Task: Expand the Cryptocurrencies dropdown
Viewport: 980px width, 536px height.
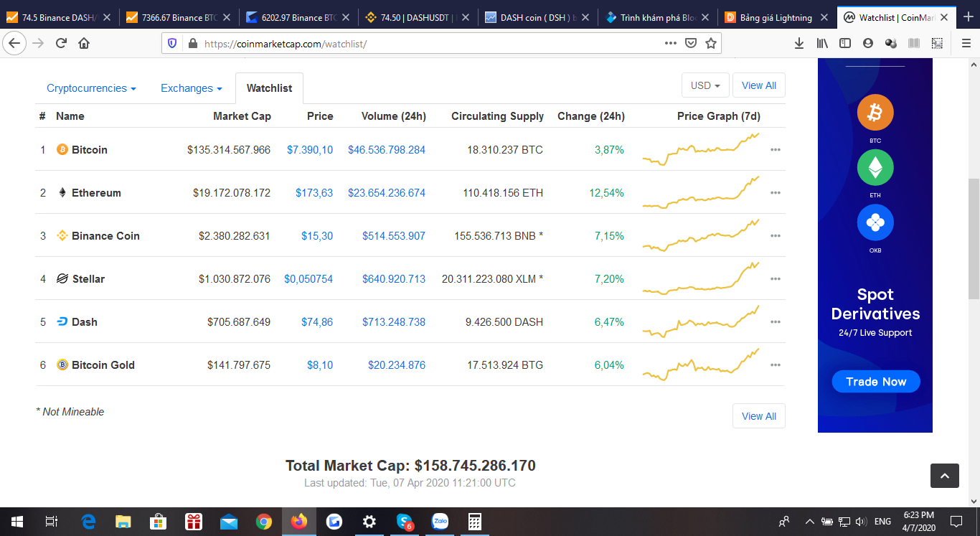Action: point(91,88)
